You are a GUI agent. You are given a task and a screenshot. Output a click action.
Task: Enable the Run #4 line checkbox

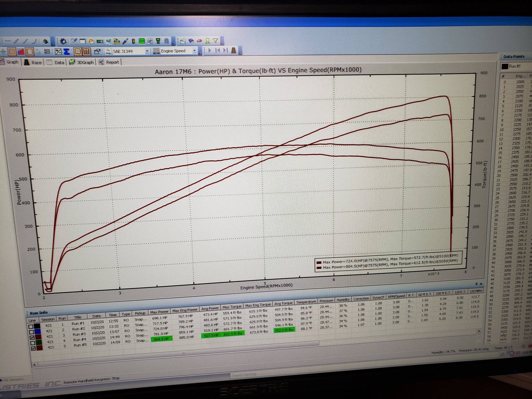click(x=32, y=343)
